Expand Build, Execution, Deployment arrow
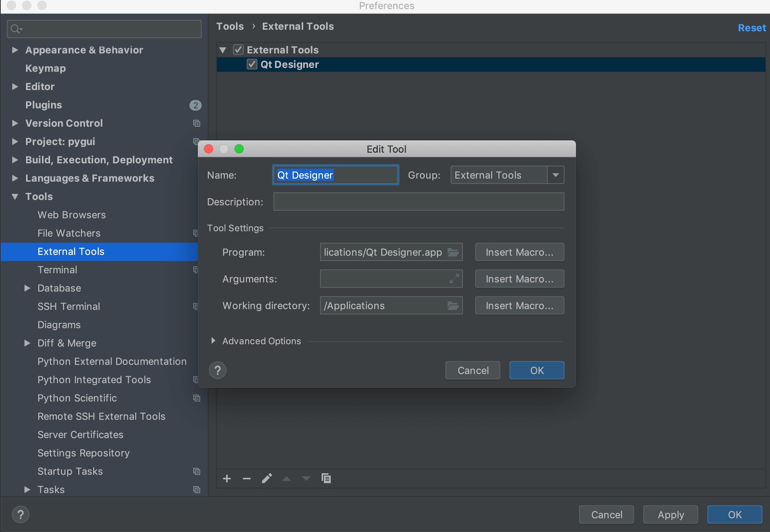 click(15, 160)
